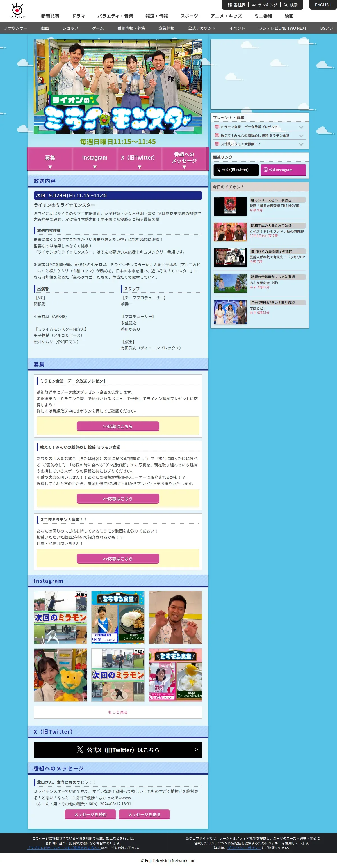Open 踊る大捜査線 THE MOVIE thumbnail
The image size is (337, 868).
pyautogui.click(x=230, y=206)
